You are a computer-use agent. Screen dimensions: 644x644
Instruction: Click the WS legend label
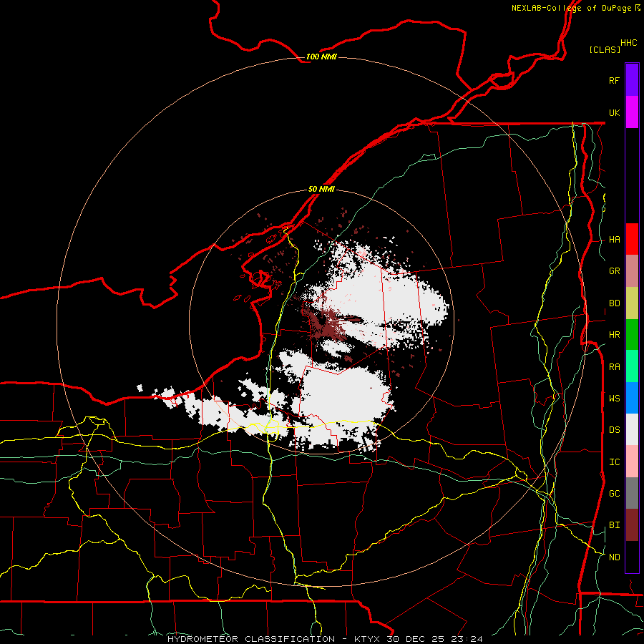pyautogui.click(x=614, y=398)
